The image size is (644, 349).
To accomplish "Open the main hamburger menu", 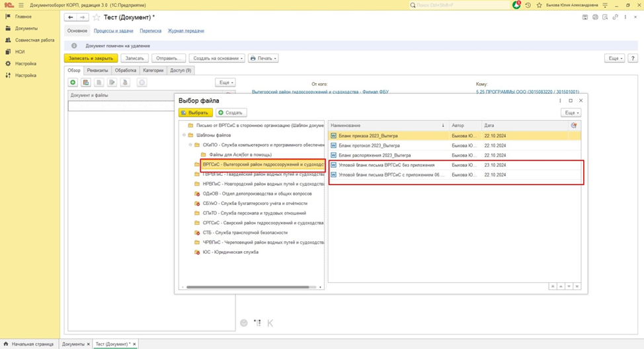I will pyautogui.click(x=21, y=5).
